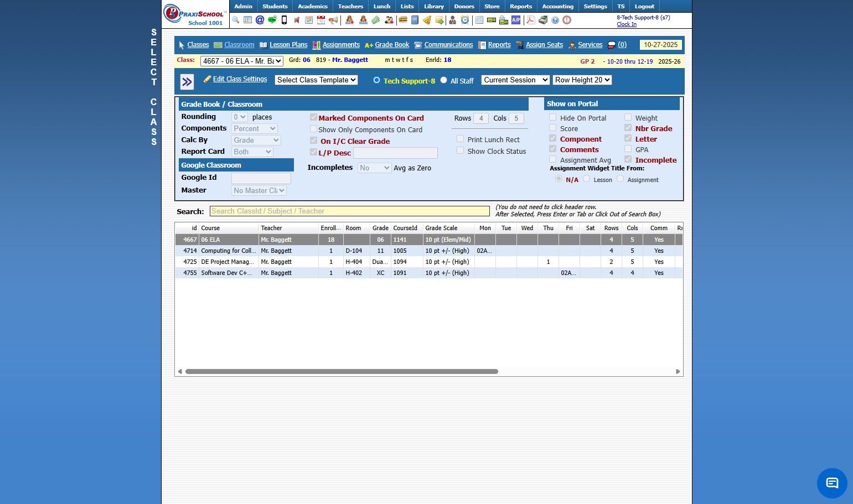Click the mobile phone toolbar icon
The height and width of the screenshot is (504, 853).
[x=284, y=20]
